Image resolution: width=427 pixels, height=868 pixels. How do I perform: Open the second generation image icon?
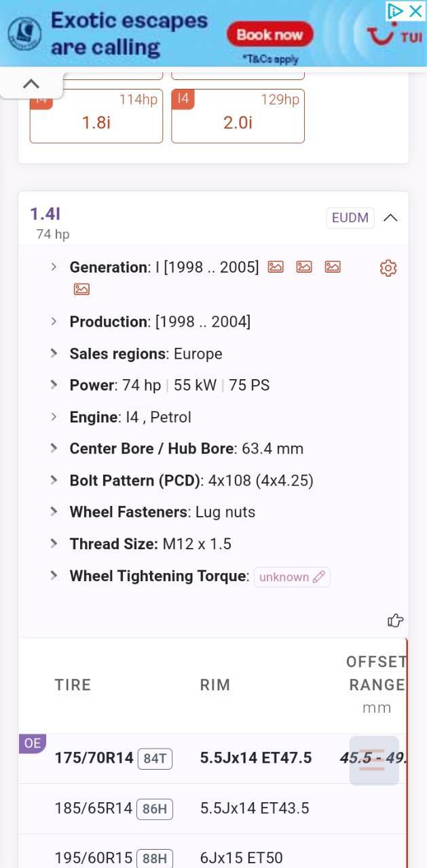(304, 267)
